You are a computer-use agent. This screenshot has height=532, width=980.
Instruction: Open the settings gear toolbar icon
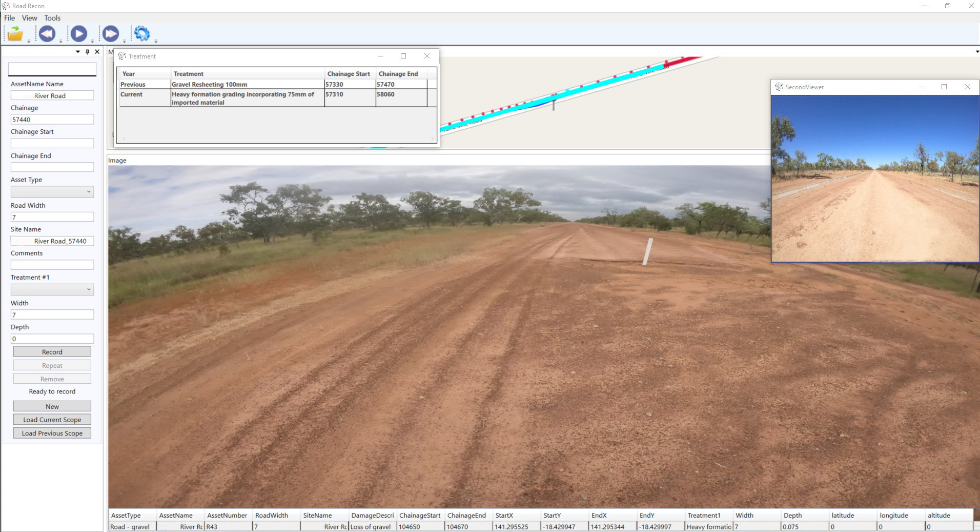[142, 34]
